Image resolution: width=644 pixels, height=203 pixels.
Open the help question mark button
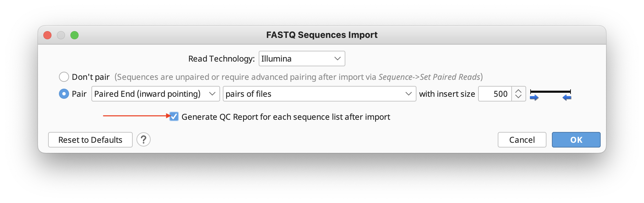point(144,139)
